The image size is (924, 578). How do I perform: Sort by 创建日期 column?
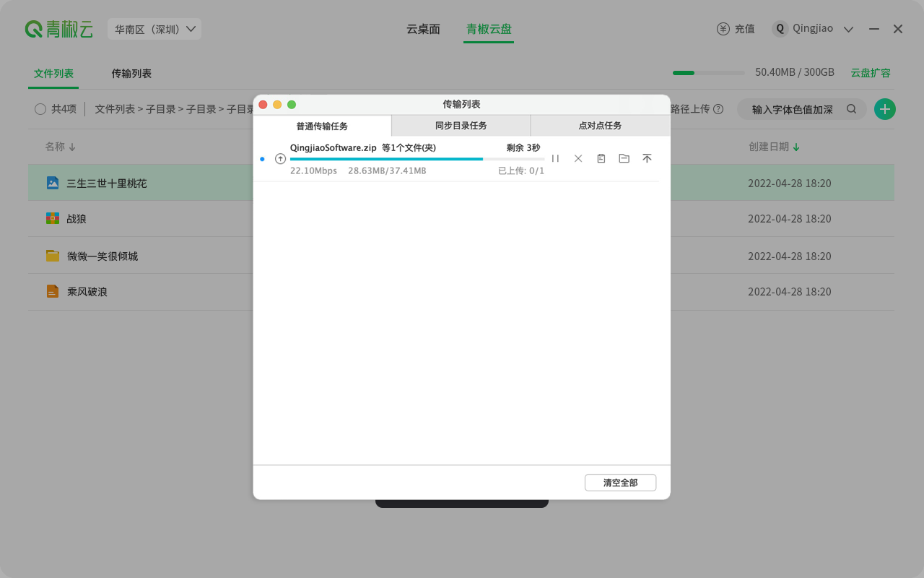point(775,147)
